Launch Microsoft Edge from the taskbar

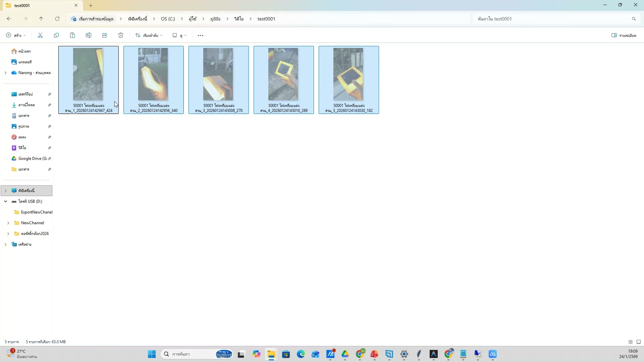(x=301, y=354)
